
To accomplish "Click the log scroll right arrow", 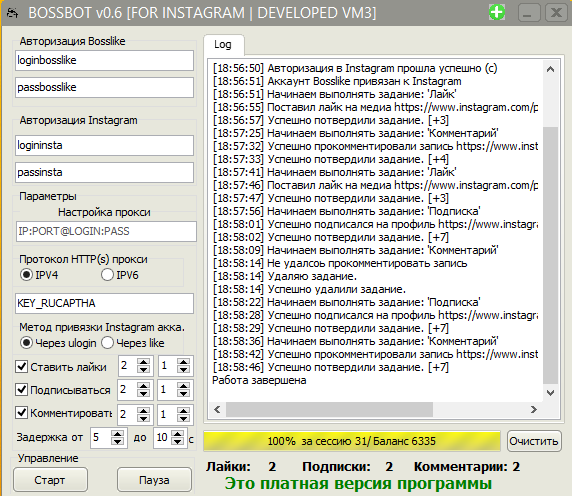I will 534,409.
